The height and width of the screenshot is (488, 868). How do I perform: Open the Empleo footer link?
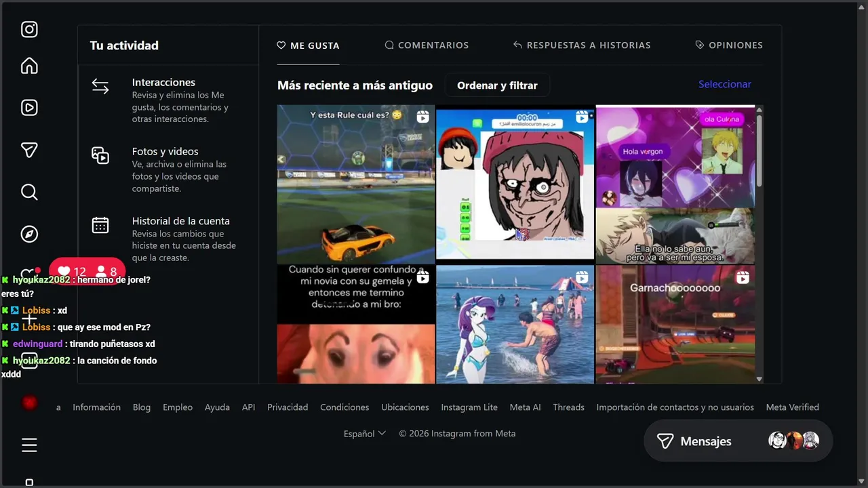coord(178,407)
